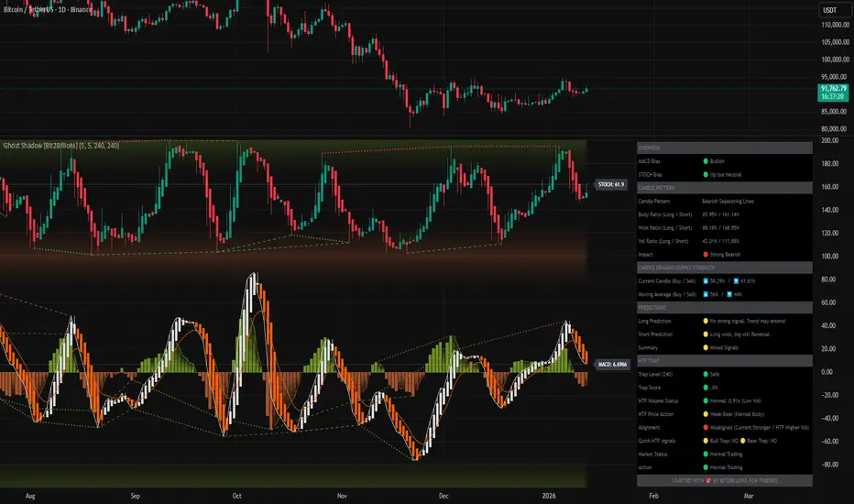Click the 'Trap Level (240)' row label
Viewport: 854px width, 504px height.
point(655,374)
